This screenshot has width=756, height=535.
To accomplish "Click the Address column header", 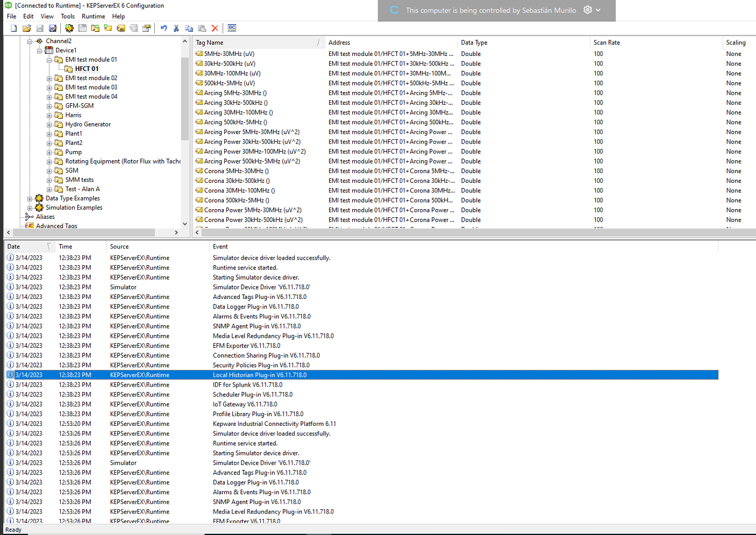I will tap(391, 42).
